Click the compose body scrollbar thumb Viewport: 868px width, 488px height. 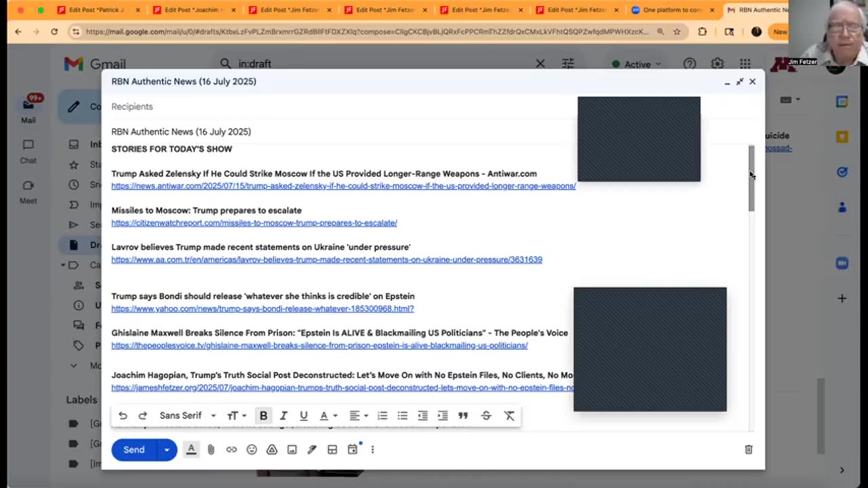751,178
